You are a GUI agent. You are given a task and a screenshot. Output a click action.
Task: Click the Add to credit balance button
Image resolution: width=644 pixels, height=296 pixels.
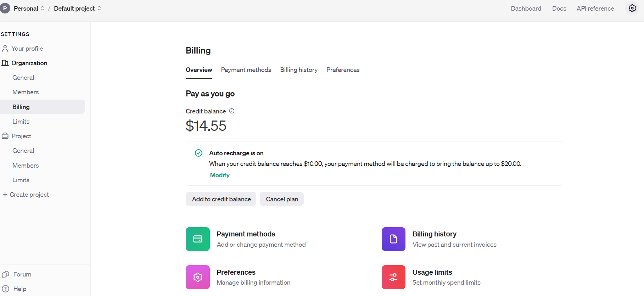[x=221, y=199]
